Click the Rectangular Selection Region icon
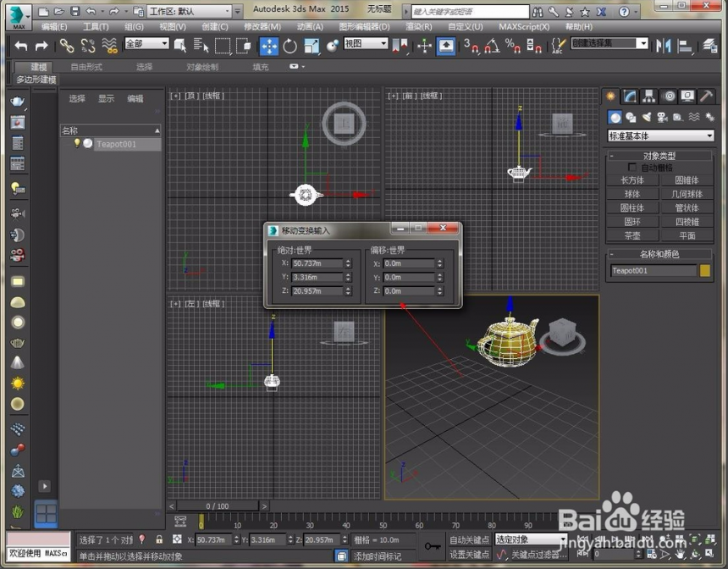 tap(223, 46)
